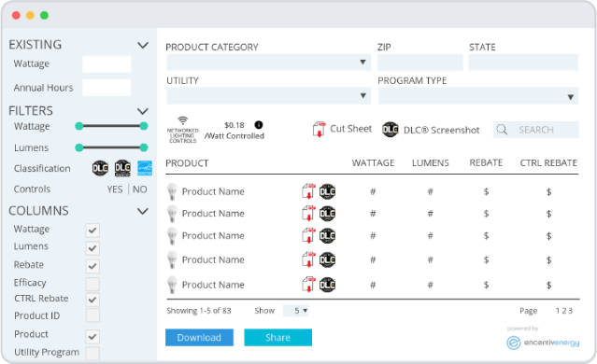Uncheck the Wattage column checkbox
Viewport: 597px width, 364px height.
pos(92,231)
